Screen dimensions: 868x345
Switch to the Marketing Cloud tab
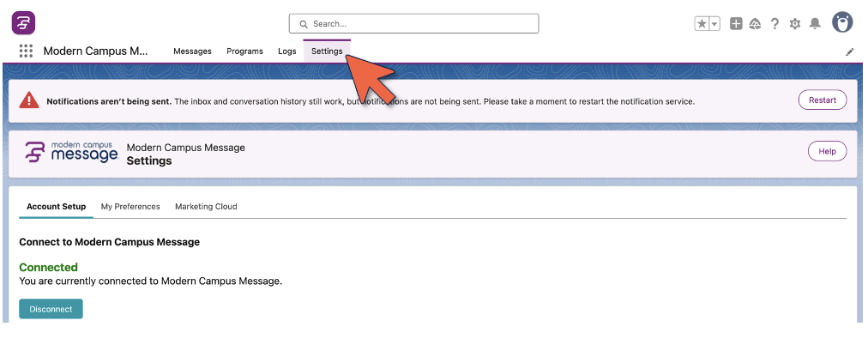point(206,207)
